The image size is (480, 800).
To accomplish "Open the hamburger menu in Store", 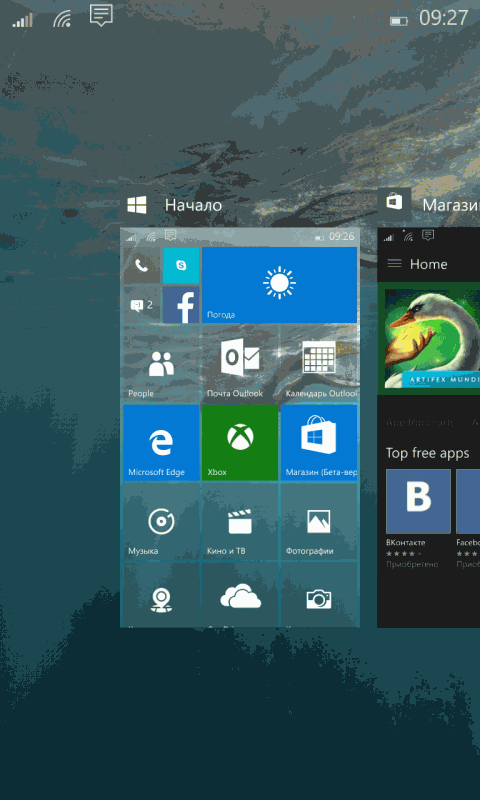I will [395, 264].
